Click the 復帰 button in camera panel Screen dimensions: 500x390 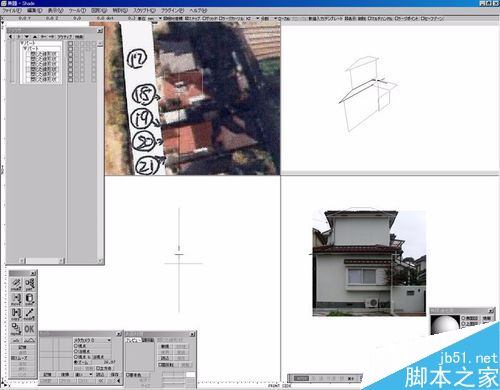65,375
